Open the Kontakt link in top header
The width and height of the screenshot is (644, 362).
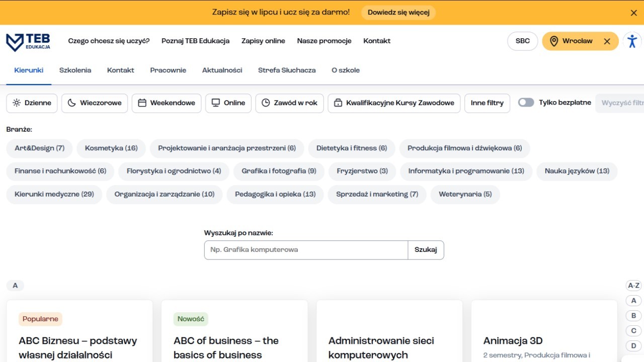click(x=377, y=41)
